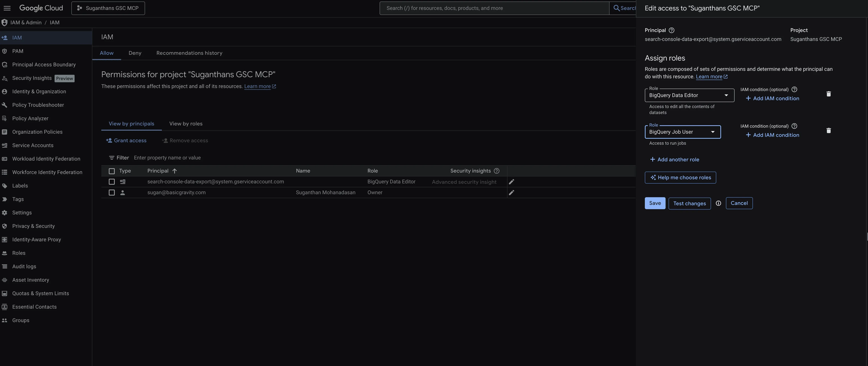Open BigQuery Job User role dropdown
868x366 pixels.
682,132
